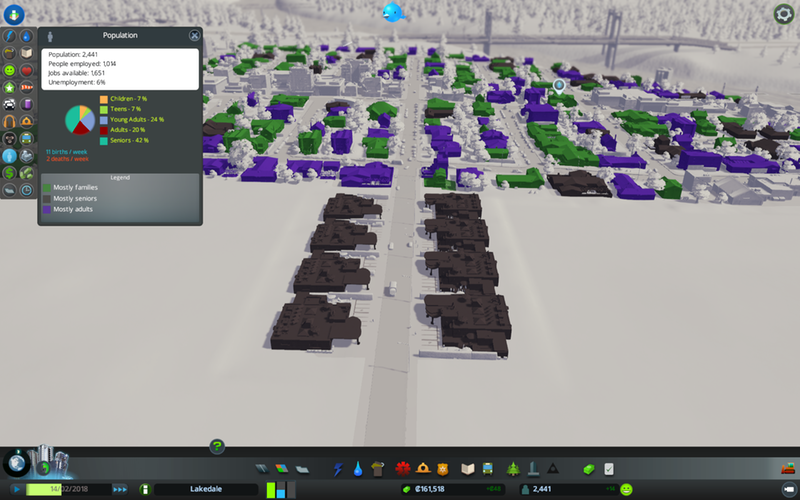The height and width of the screenshot is (500, 800).
Task: Open Parks tree icon in toolbar
Action: [513, 468]
